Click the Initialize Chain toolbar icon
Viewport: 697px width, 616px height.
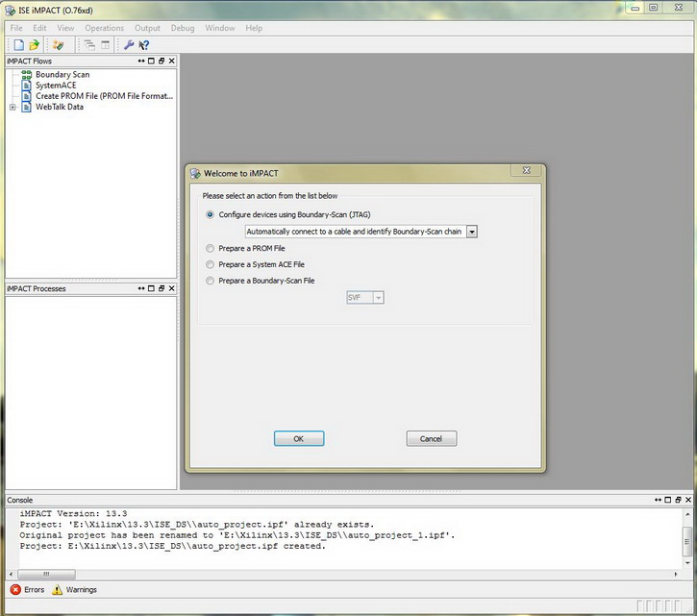coord(59,44)
